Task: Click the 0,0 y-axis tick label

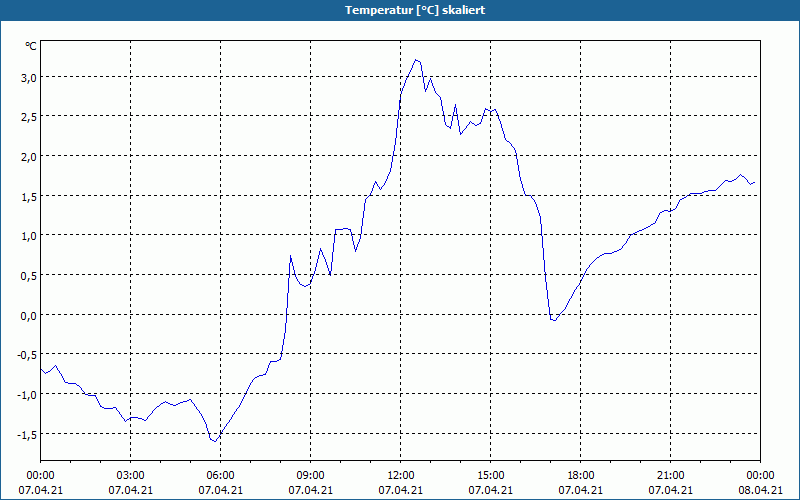Action: (29, 315)
